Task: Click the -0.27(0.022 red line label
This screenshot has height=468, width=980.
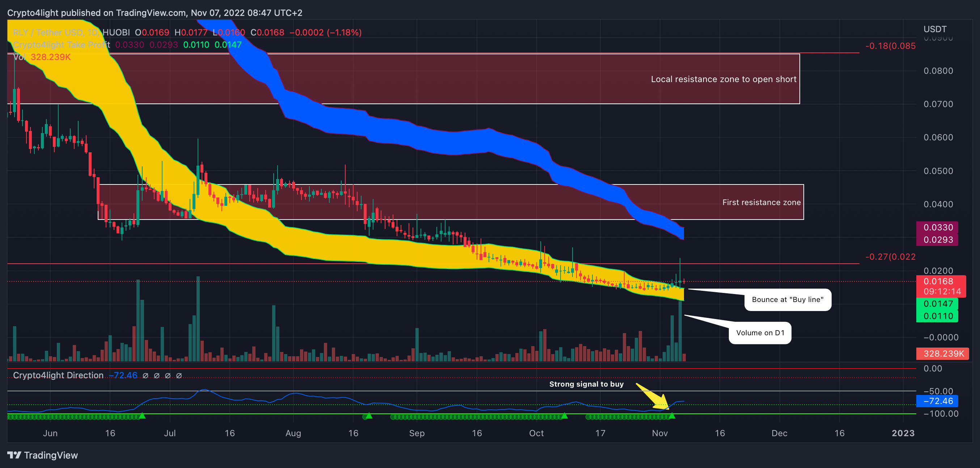Action: (x=890, y=257)
